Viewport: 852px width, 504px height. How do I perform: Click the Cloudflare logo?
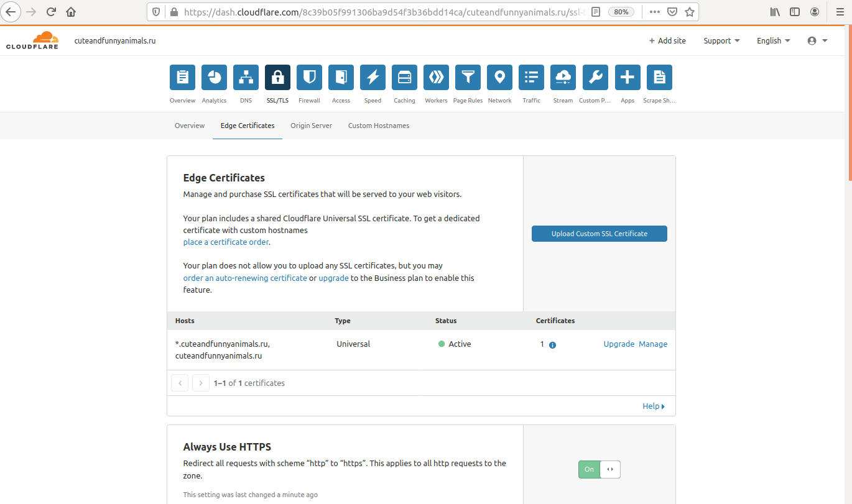[x=32, y=40]
